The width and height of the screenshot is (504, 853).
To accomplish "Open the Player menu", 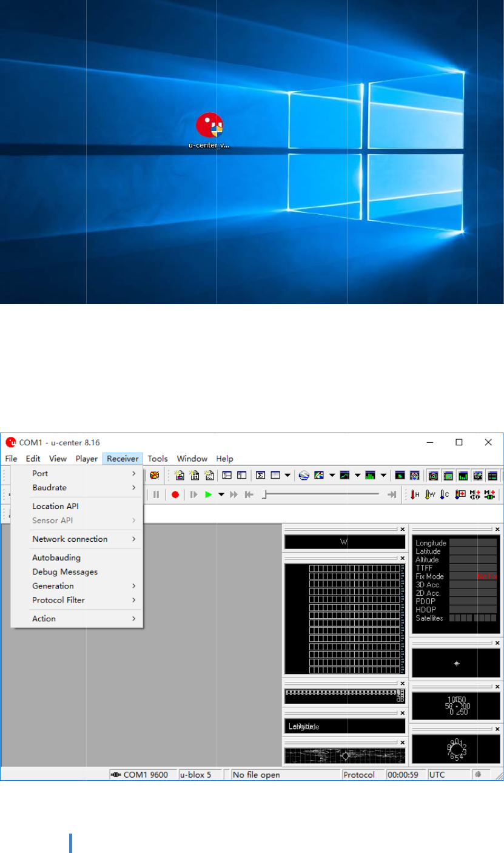I will click(87, 459).
